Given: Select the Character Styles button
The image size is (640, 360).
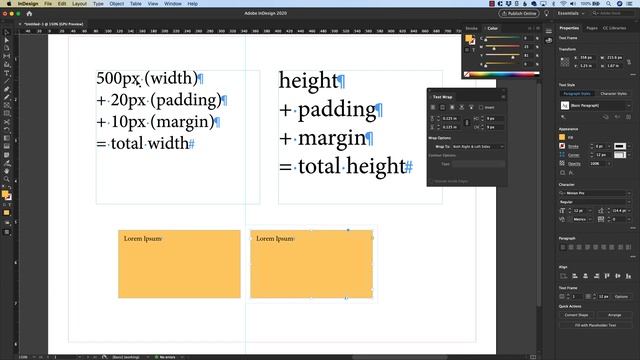Looking at the screenshot, I should [x=613, y=94].
